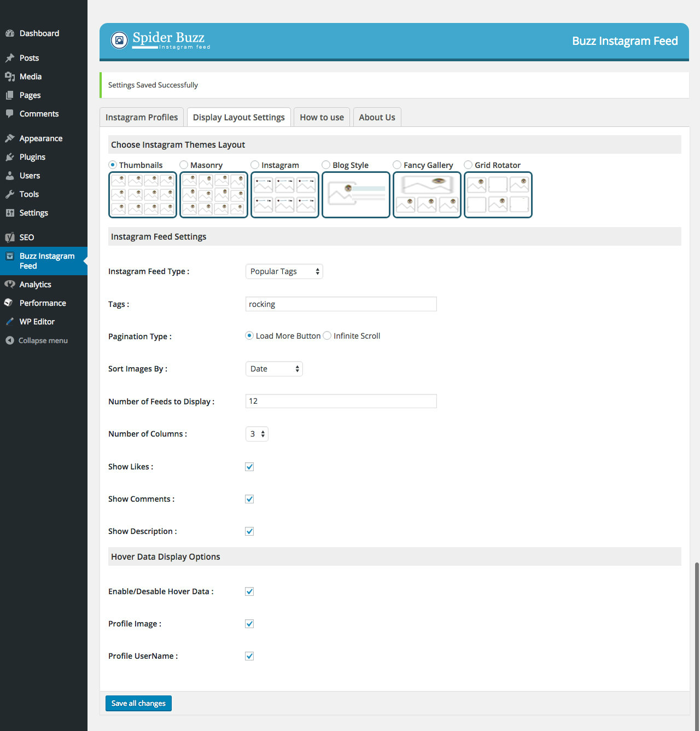This screenshot has width=700, height=731.
Task: Select the Fancy Gallery radio button
Action: tap(397, 165)
